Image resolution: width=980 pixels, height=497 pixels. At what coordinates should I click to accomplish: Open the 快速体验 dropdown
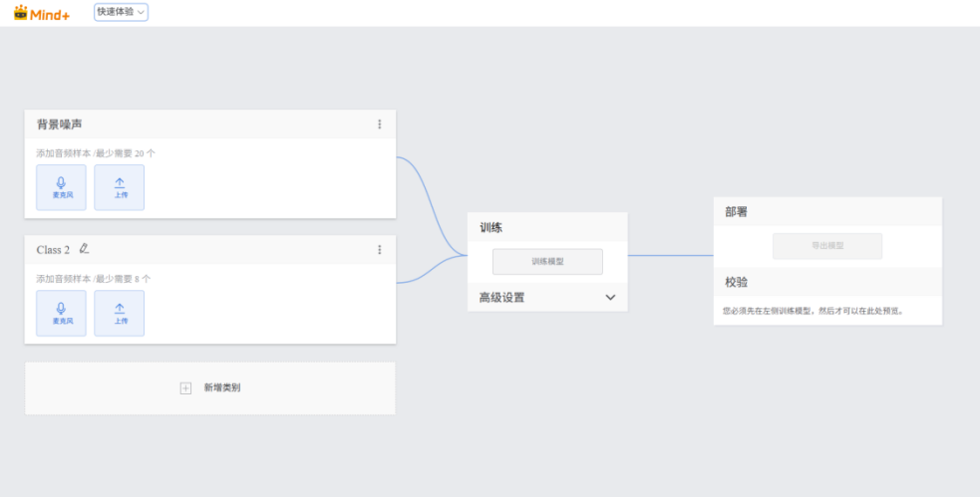121,12
